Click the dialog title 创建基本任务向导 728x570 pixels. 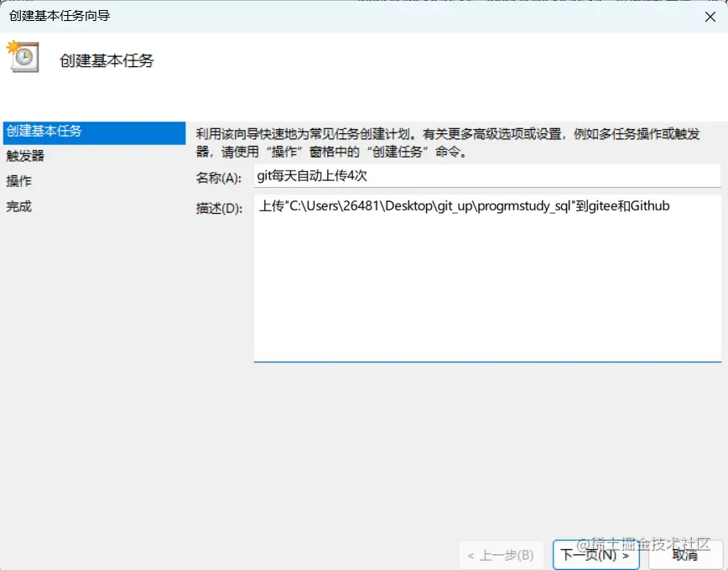61,14
